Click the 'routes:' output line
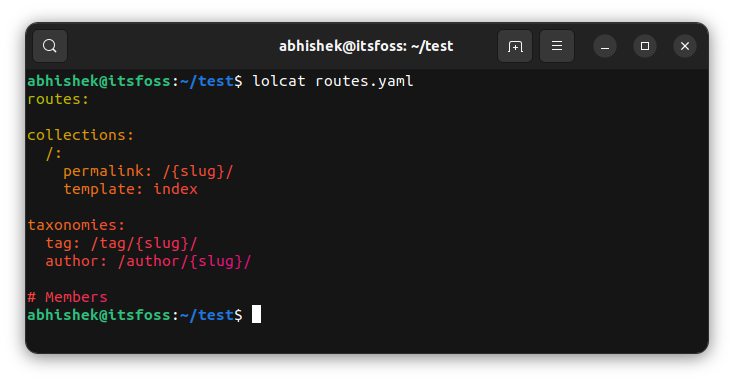 click(x=58, y=99)
